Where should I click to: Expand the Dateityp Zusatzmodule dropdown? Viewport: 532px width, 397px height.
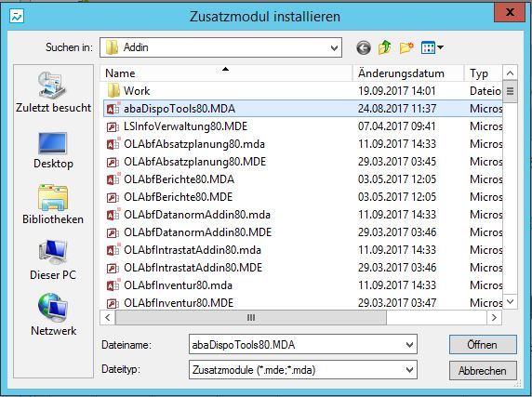(x=409, y=370)
